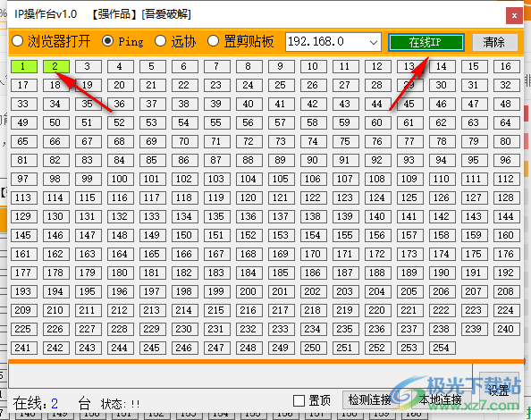
Task: Click the green online host button 2
Action: (x=55, y=66)
